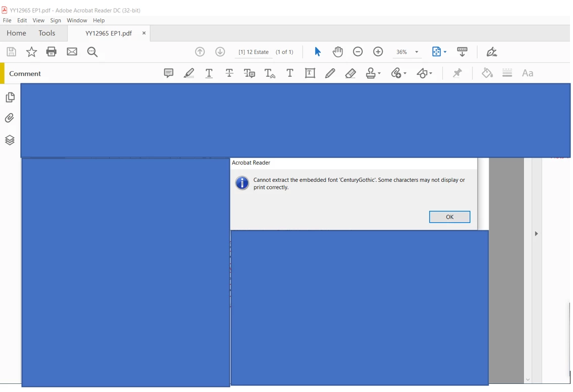Zoom out with the minus icon
The image size is (573, 392).
(358, 52)
